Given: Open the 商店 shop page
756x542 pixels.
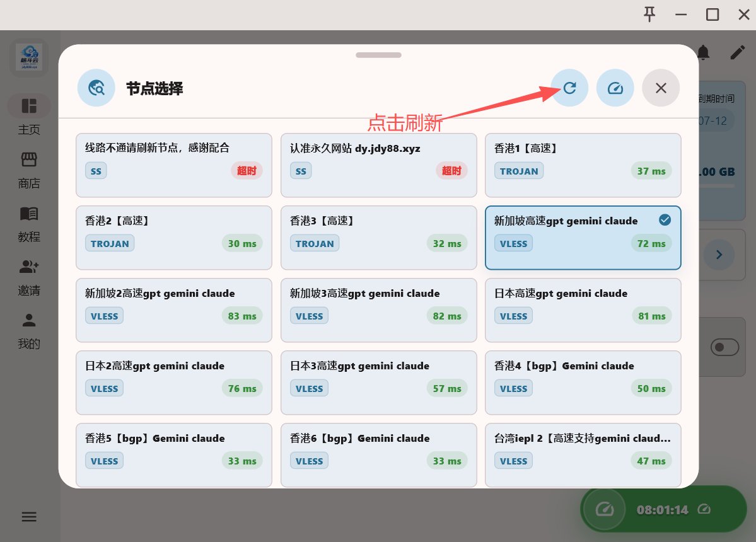Looking at the screenshot, I should click(x=29, y=170).
